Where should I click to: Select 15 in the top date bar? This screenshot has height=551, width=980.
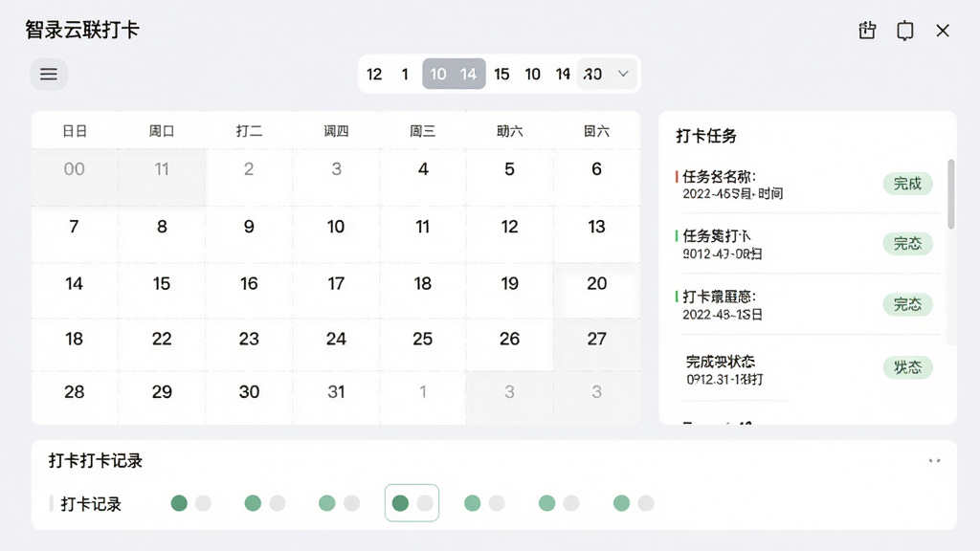(x=501, y=75)
